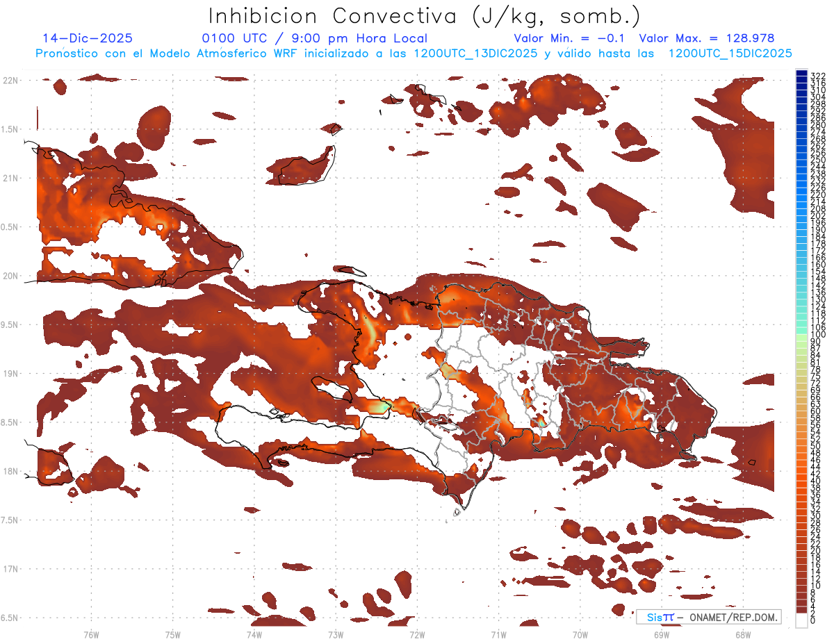This screenshot has width=834, height=644.
Task: Click the "69W" longitude label
Action: [661, 634]
